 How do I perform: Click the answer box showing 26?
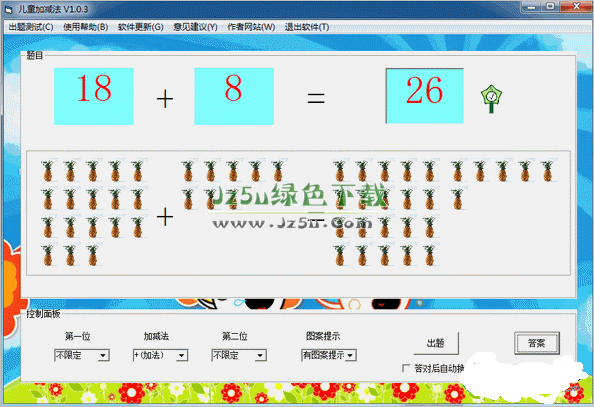[x=425, y=96]
